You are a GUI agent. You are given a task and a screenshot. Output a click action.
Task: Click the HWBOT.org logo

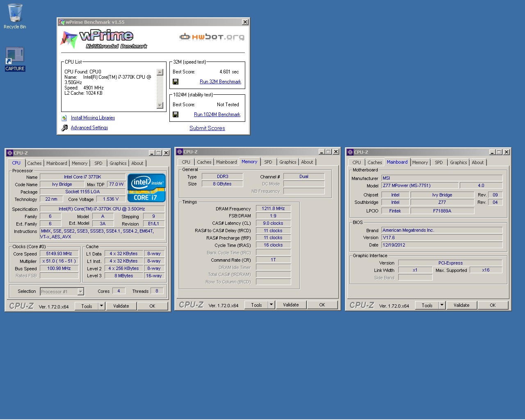tap(212, 37)
